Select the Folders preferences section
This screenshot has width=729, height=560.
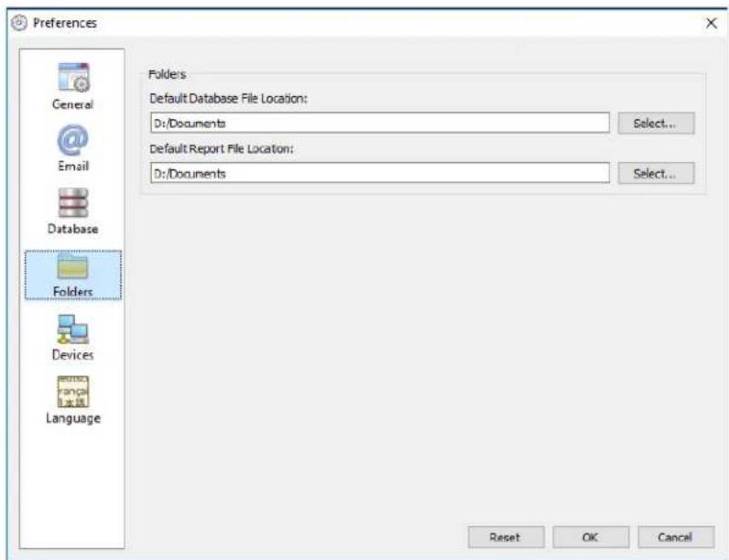pos(73,275)
